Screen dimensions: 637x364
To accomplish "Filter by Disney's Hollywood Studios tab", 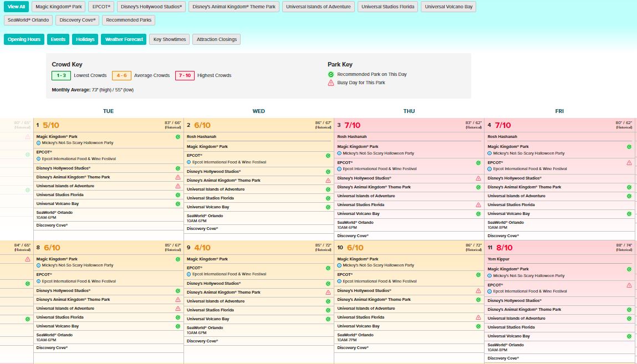I will (x=151, y=7).
